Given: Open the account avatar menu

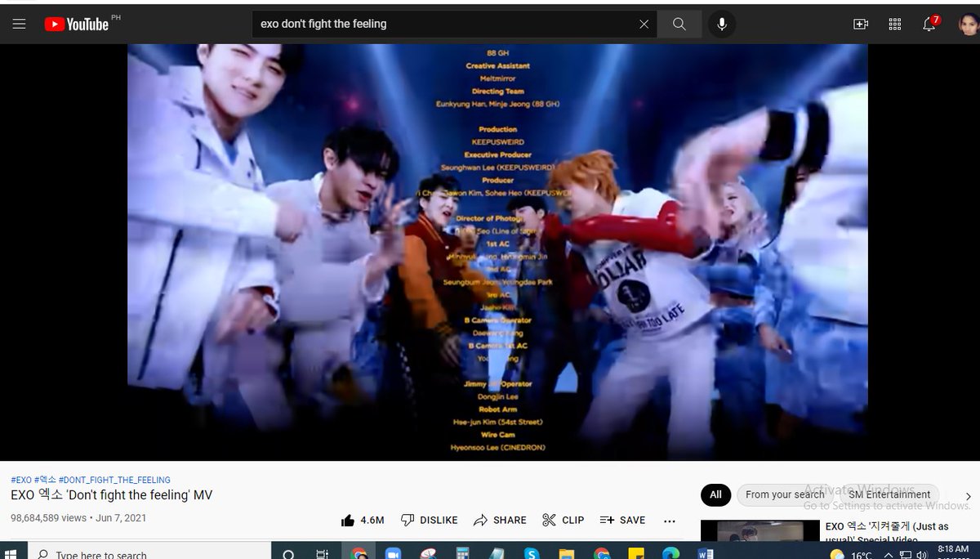Looking at the screenshot, I should coord(968,25).
